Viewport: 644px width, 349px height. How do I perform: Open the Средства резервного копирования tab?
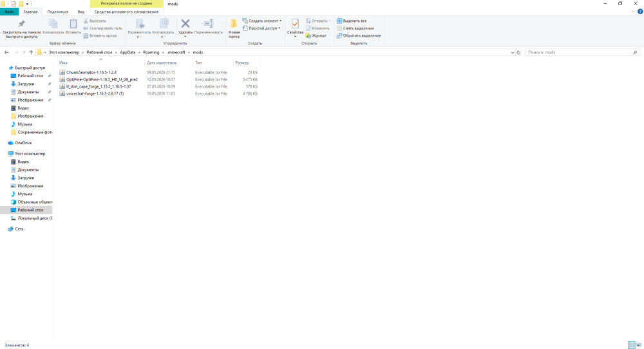click(126, 12)
